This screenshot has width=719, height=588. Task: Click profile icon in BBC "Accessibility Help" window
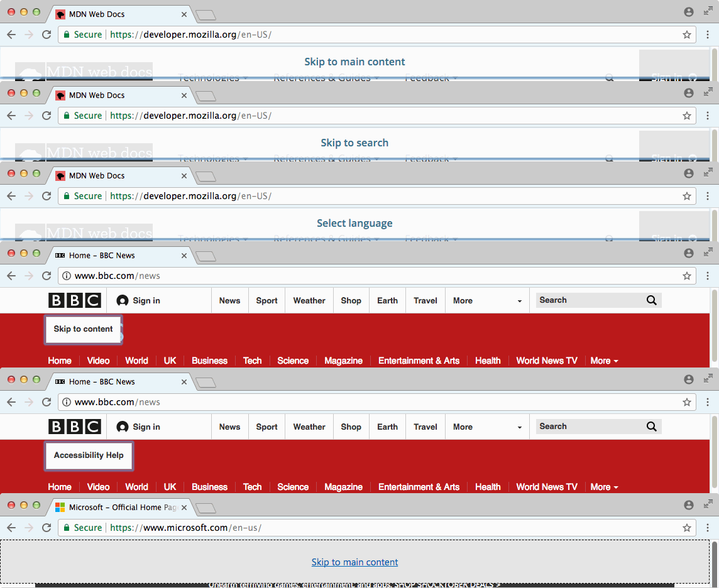pyautogui.click(x=688, y=379)
